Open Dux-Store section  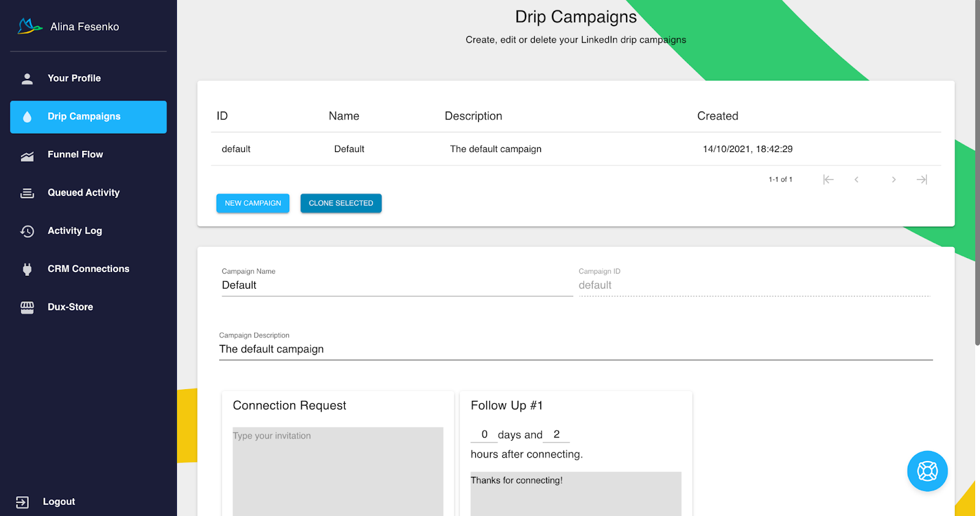[88, 307]
